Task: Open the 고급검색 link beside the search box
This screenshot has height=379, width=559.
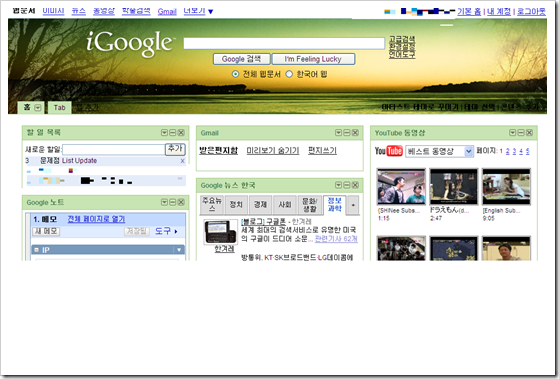Action: coord(402,39)
